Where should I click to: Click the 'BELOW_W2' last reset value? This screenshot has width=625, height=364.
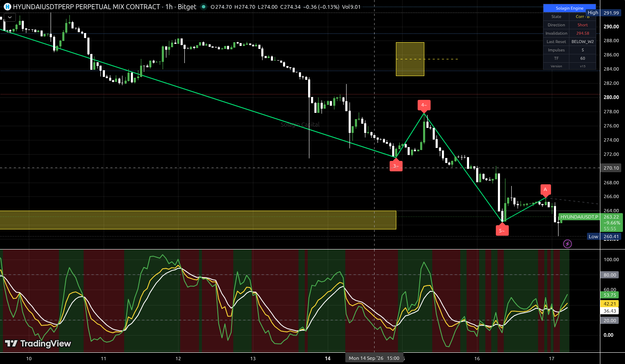point(582,42)
